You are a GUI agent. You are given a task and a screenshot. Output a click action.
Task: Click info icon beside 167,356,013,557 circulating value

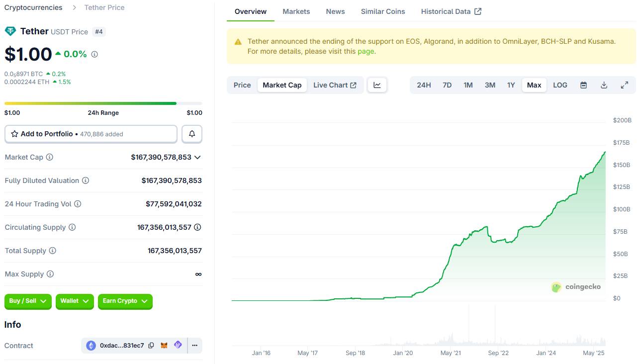197,227
